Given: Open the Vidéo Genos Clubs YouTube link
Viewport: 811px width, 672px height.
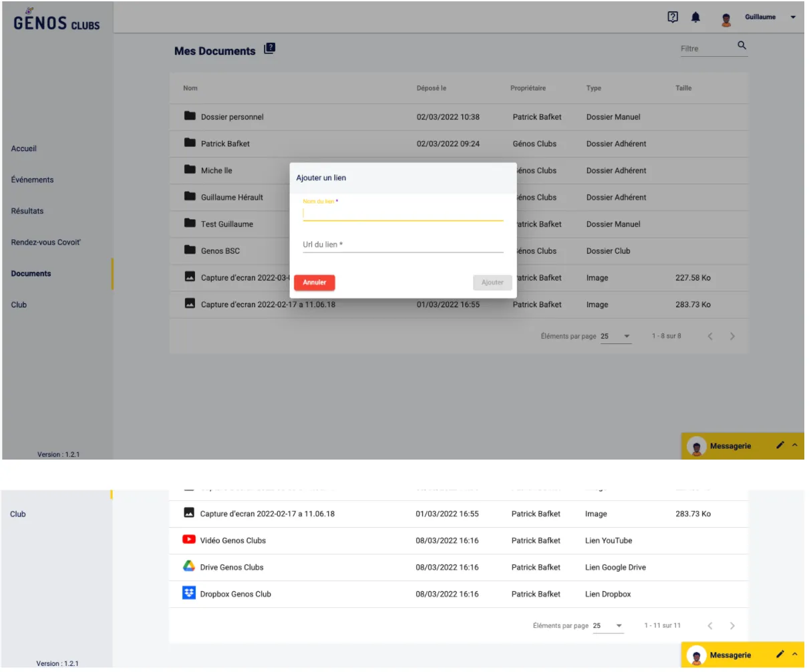Looking at the screenshot, I should pos(232,540).
